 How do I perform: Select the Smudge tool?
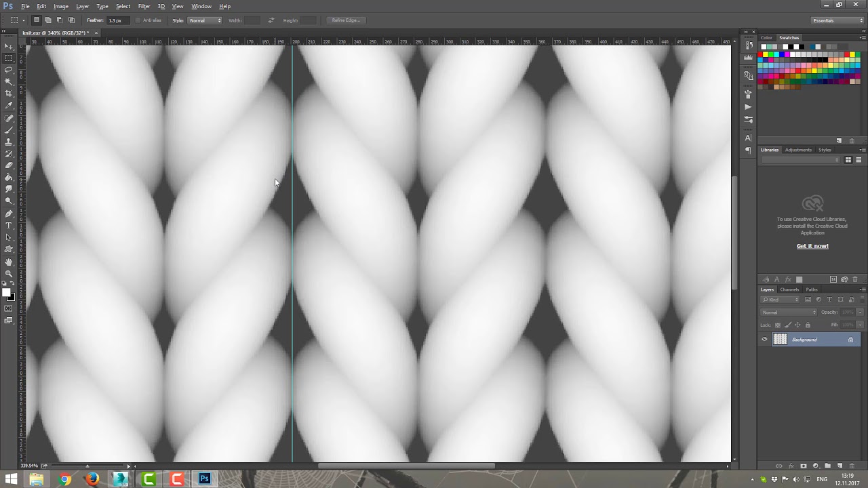[x=9, y=189]
